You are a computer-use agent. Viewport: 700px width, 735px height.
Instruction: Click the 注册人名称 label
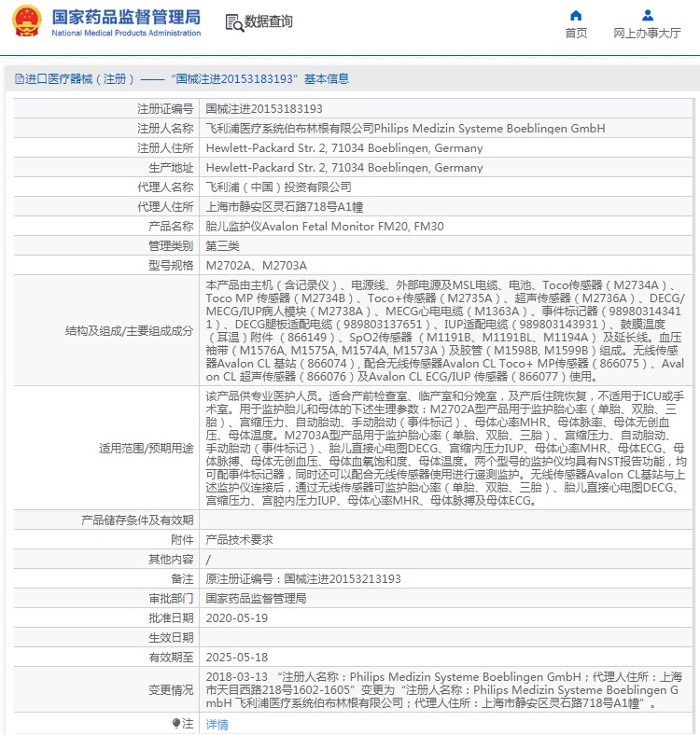click(x=165, y=129)
